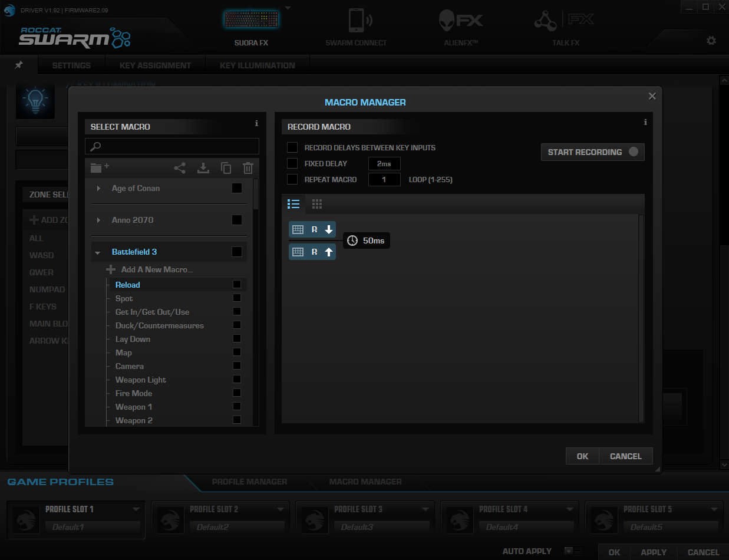Viewport: 729px width, 560px height.
Task: Enable Record Delays Between Key Inputs
Action: click(292, 147)
